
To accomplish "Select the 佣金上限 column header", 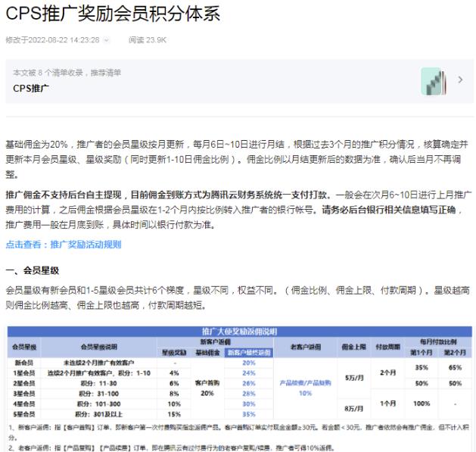I will (x=353, y=347).
